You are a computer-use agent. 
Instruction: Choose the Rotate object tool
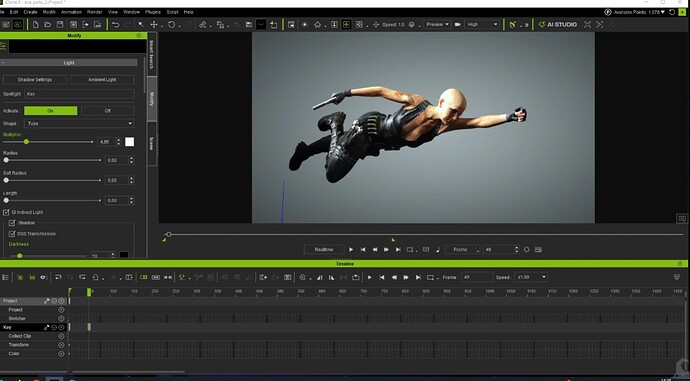pos(171,25)
